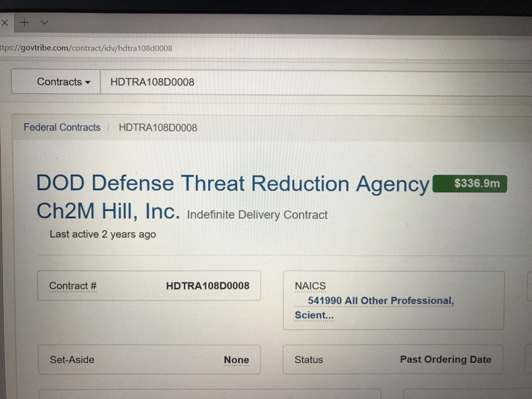Click the Contract # field label
Screen dimensions: 532x399
(73, 286)
